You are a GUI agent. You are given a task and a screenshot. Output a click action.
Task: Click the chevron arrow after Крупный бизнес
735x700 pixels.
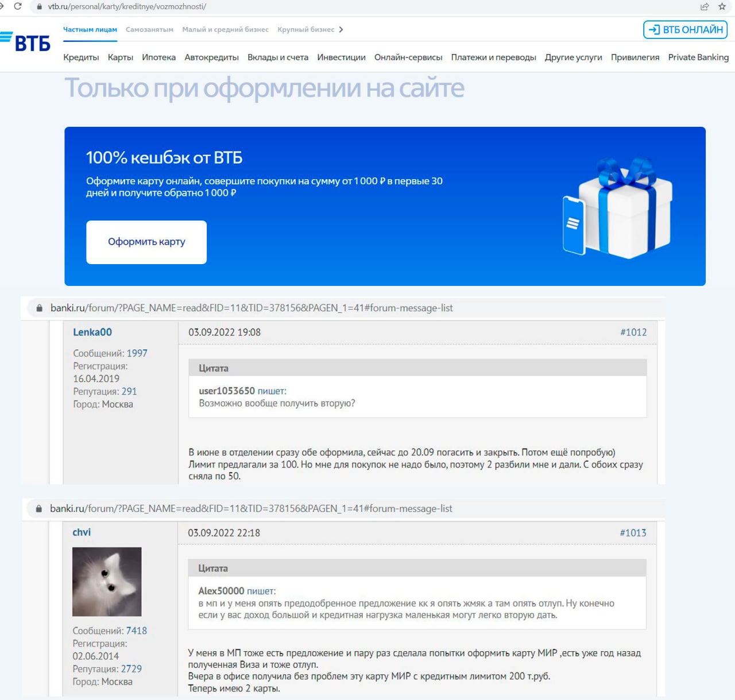(x=341, y=30)
